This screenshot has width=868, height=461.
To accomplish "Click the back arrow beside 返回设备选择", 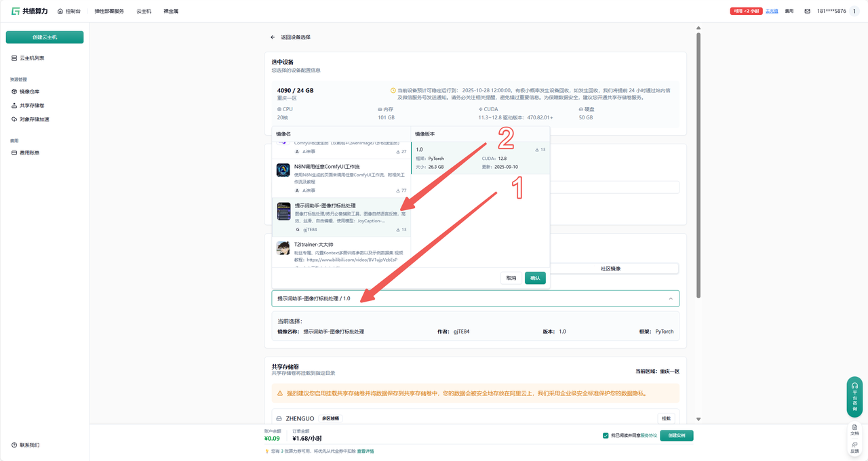I will [x=273, y=37].
